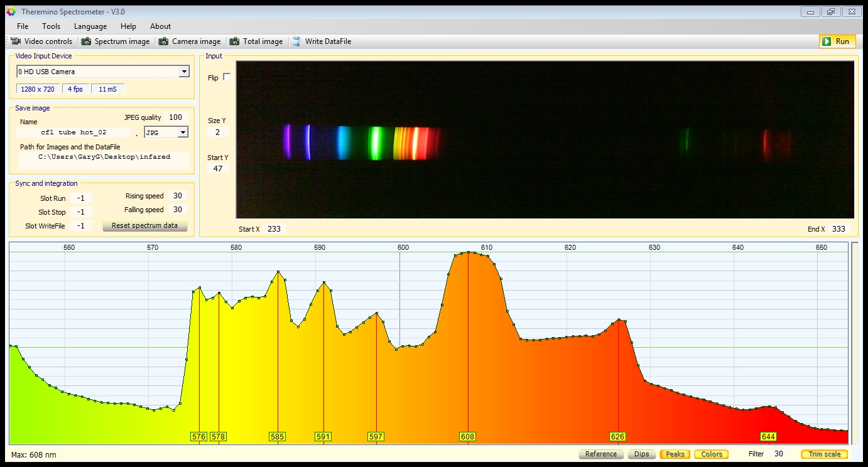Toggle the Colors display button
The height and width of the screenshot is (467, 868).
711,454
